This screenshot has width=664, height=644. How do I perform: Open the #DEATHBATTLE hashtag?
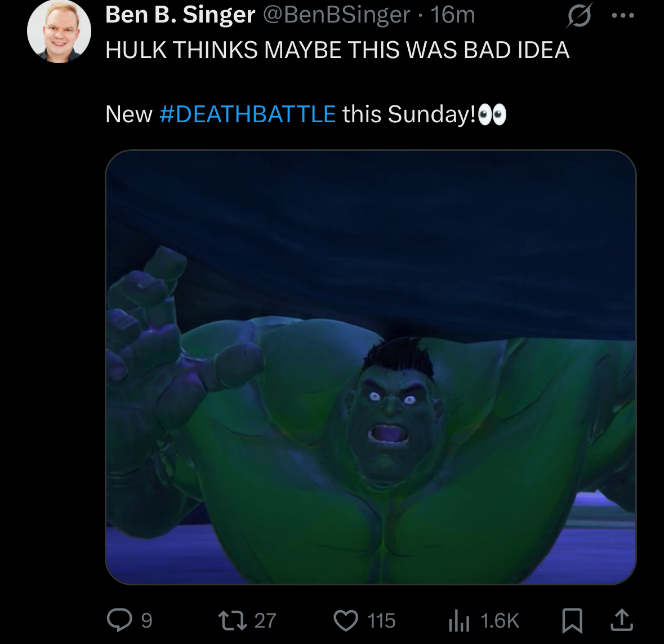pos(248,114)
